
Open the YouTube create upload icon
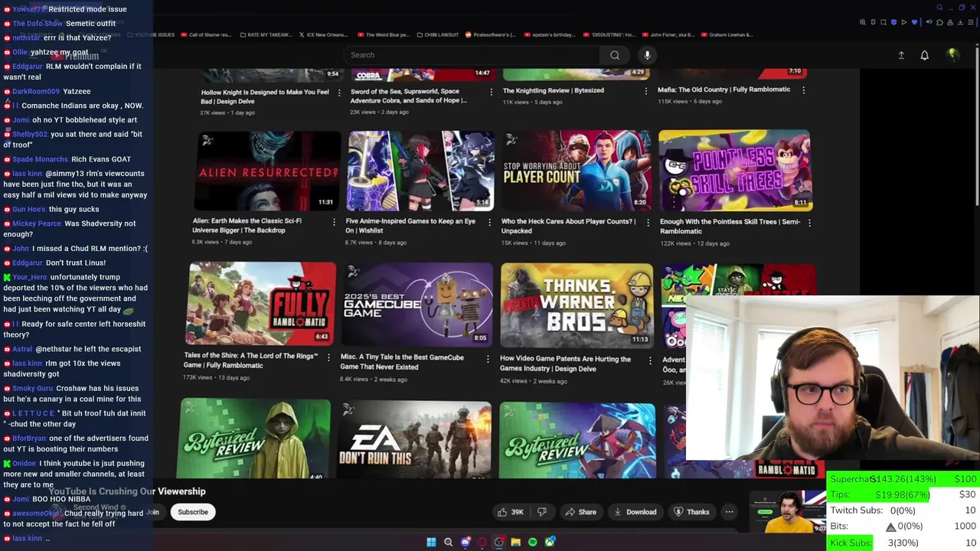901,55
